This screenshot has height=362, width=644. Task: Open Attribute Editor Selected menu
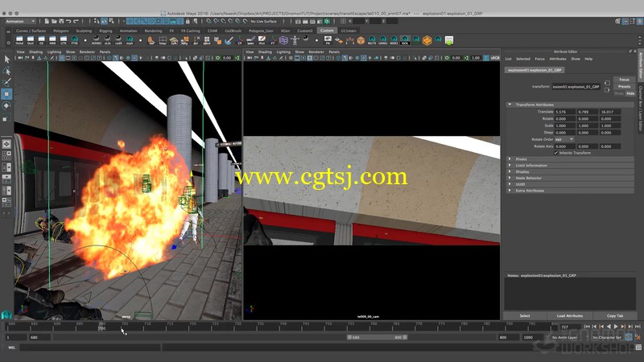click(x=522, y=59)
